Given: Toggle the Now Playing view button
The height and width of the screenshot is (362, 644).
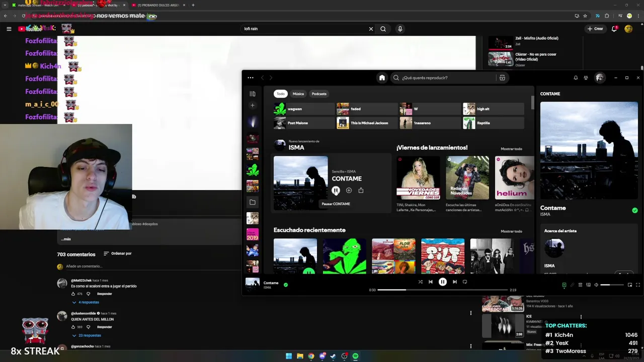Looking at the screenshot, I should 564,285.
